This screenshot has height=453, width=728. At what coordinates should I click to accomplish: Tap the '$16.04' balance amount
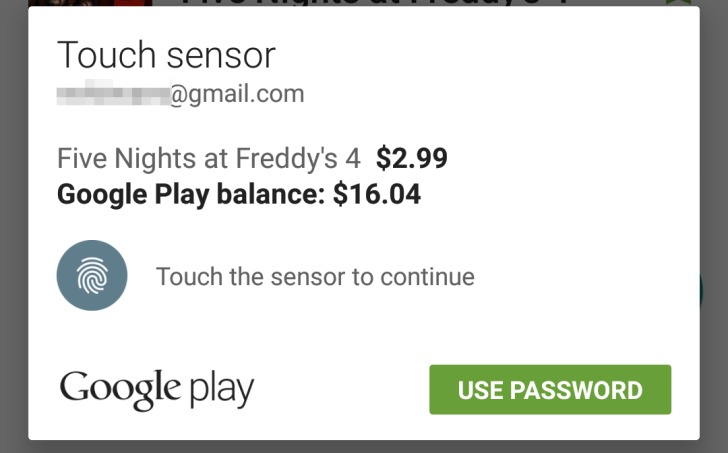[377, 194]
